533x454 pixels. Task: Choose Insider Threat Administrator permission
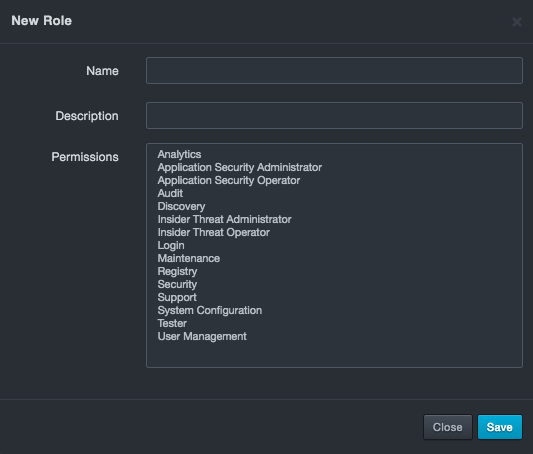[x=224, y=219]
